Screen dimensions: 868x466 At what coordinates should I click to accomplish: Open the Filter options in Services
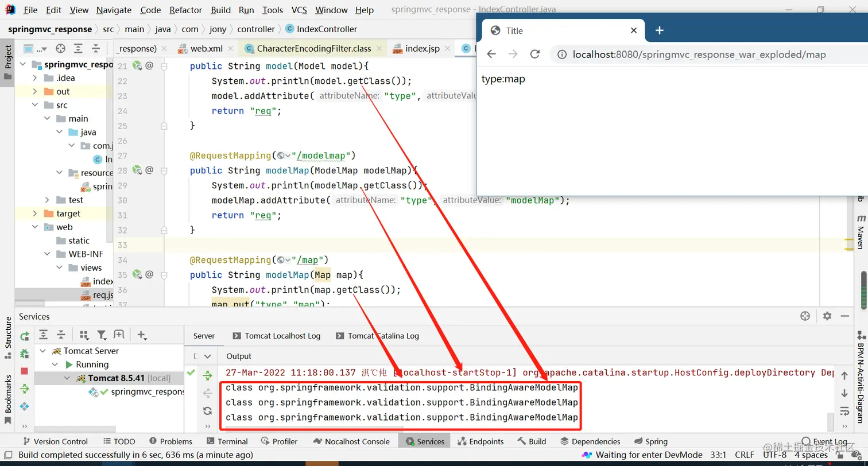point(102,335)
